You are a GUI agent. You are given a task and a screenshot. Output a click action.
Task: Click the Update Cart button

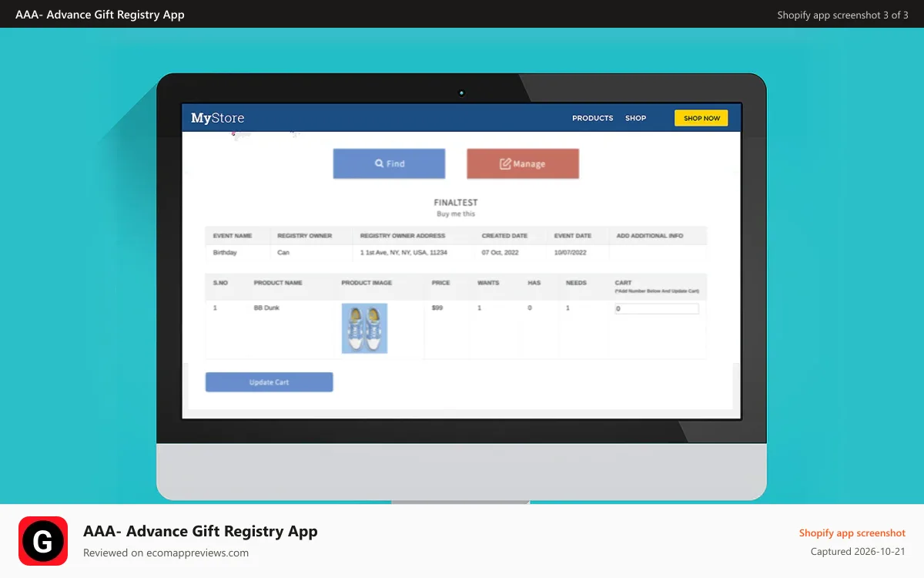[269, 382]
